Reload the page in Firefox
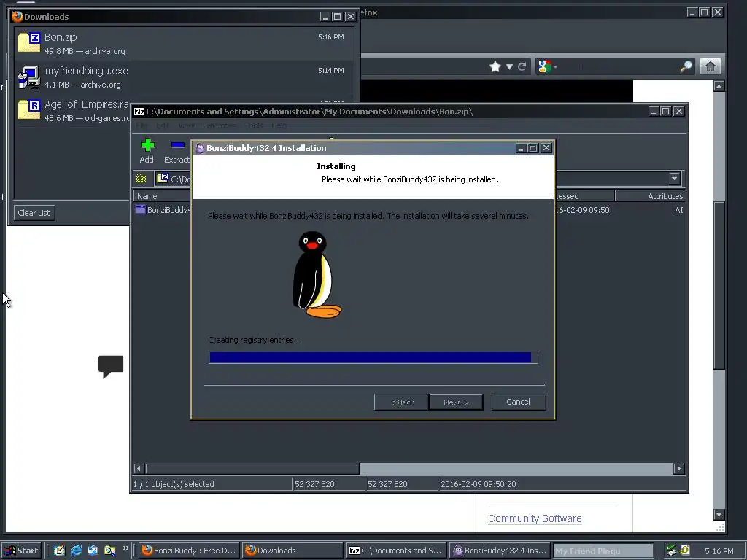The image size is (747, 560). 522,66
